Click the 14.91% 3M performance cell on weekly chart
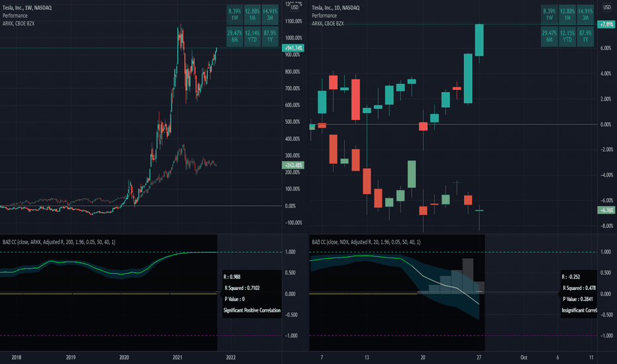Image resolution: width=617 pixels, height=364 pixels. (270, 15)
